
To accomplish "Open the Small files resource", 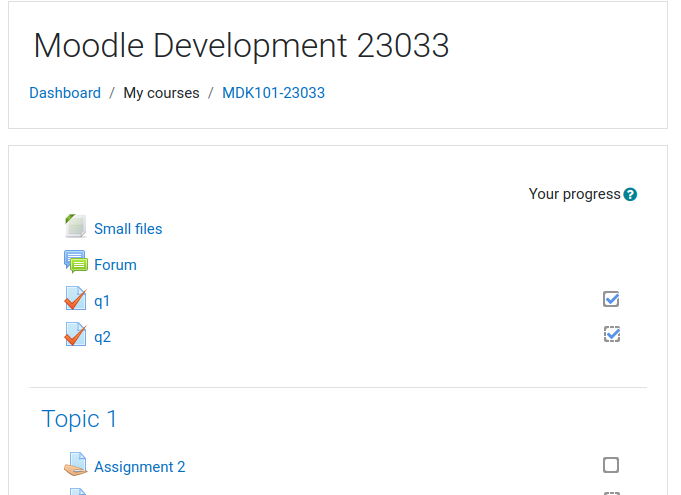I will [x=128, y=229].
